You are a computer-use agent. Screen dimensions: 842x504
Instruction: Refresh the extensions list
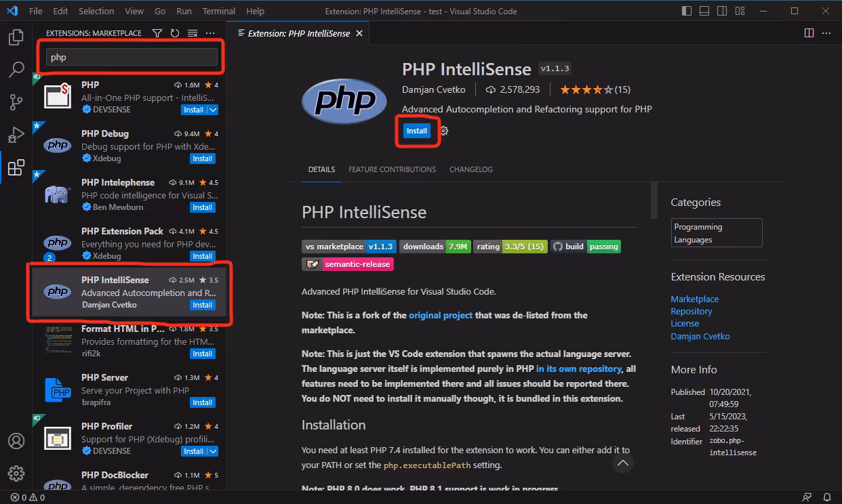coord(175,33)
